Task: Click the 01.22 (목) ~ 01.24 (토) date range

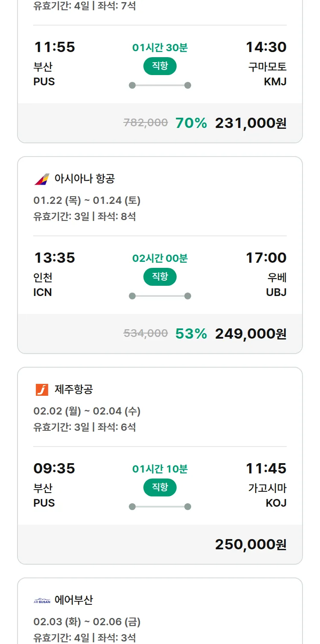Action: (x=87, y=200)
